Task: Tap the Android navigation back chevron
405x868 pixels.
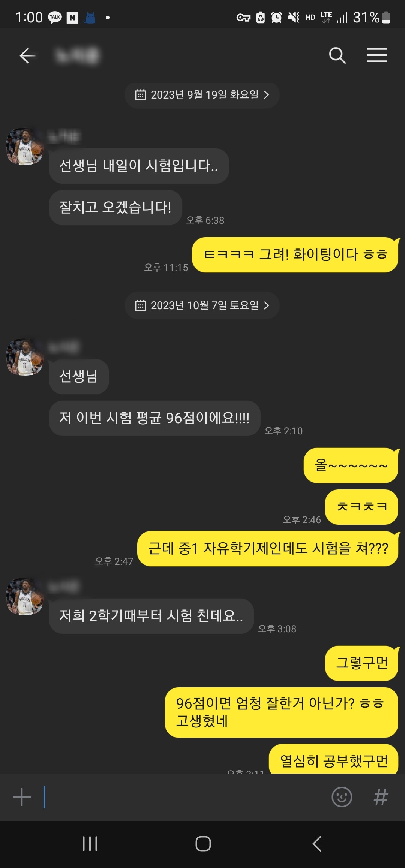Action: click(317, 844)
